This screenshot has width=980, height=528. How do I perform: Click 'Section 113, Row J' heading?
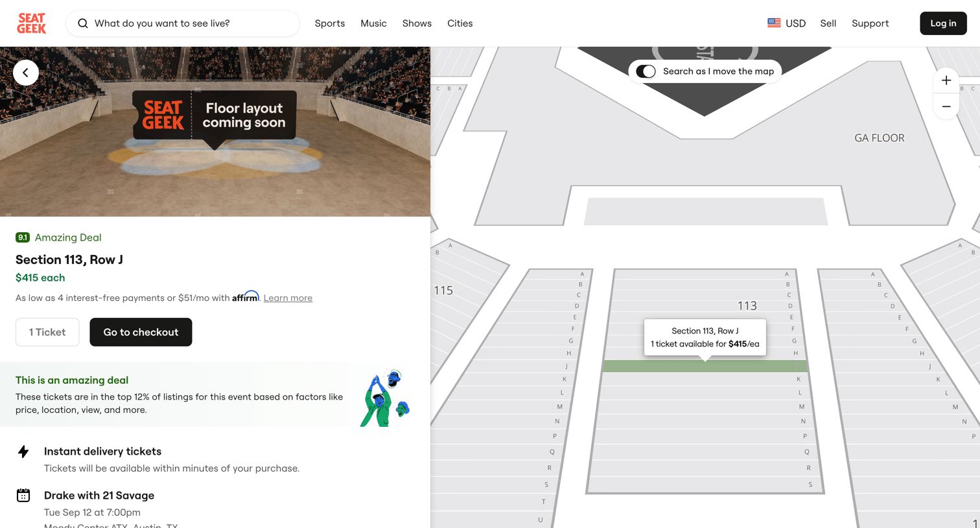pyautogui.click(x=69, y=259)
